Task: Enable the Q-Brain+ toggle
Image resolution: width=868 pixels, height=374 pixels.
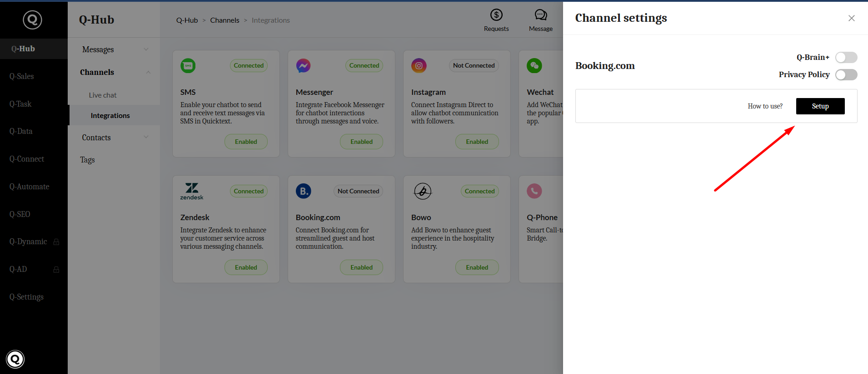Action: 846,57
